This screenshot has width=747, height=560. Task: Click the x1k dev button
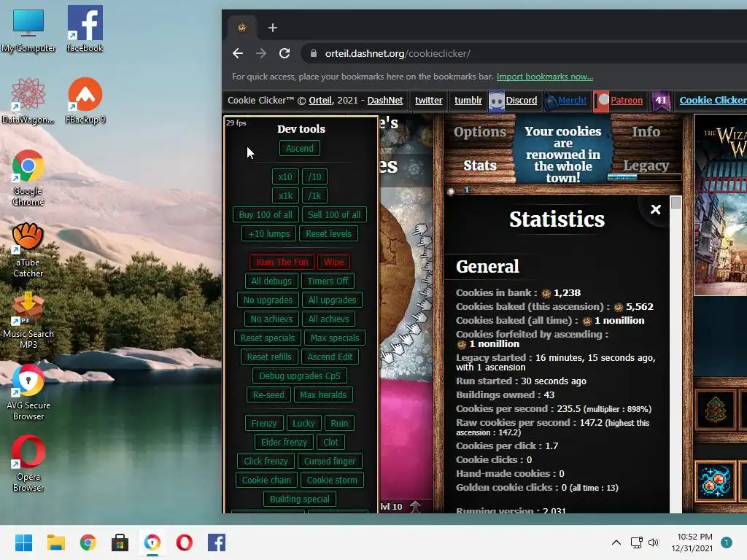pyautogui.click(x=285, y=195)
